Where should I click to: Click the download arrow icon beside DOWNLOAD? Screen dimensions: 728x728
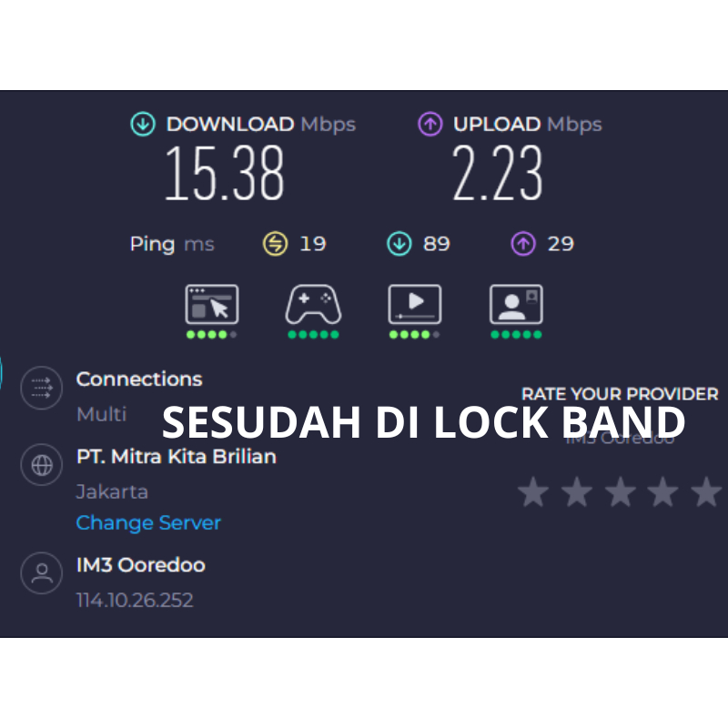[x=143, y=125]
